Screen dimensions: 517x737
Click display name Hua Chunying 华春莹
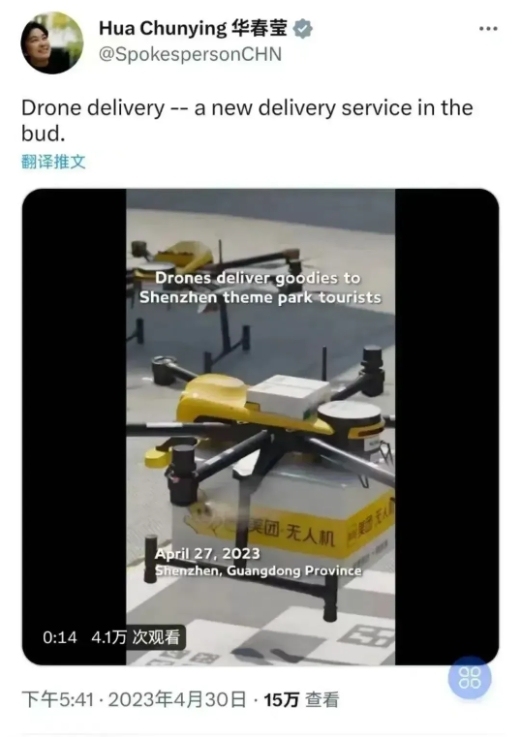pyautogui.click(x=193, y=29)
